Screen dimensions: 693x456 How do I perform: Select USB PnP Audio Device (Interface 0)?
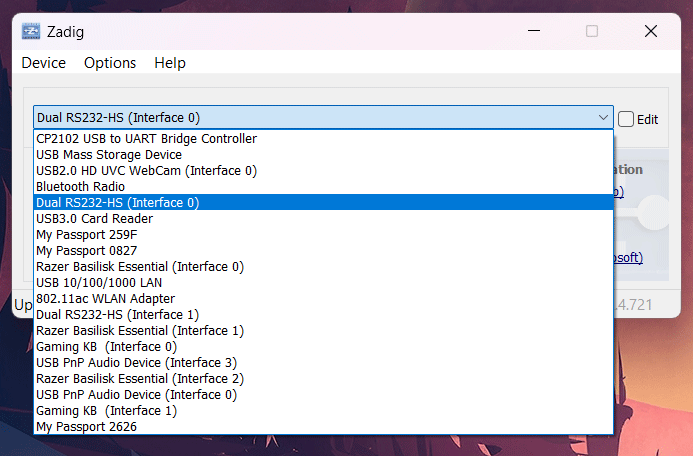click(324, 395)
